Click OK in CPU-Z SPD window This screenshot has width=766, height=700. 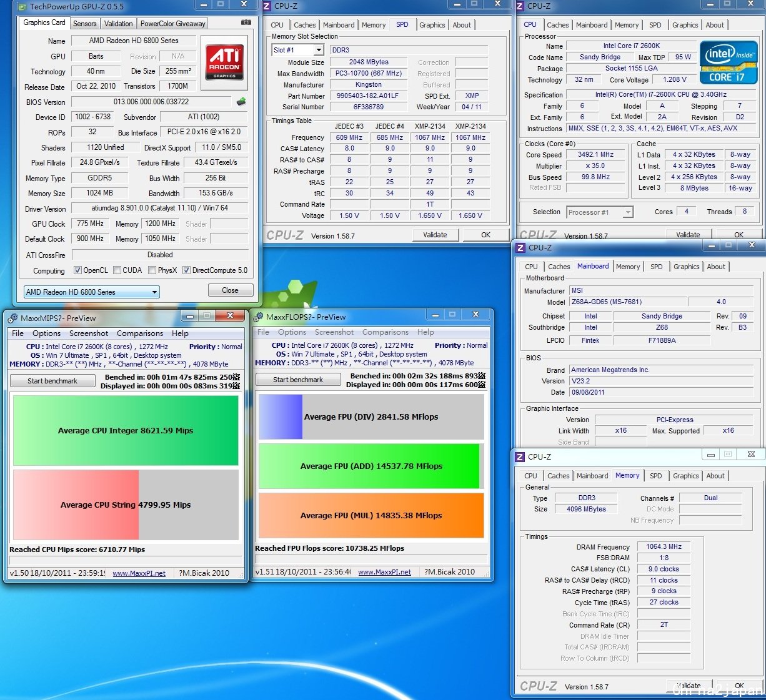tap(485, 235)
